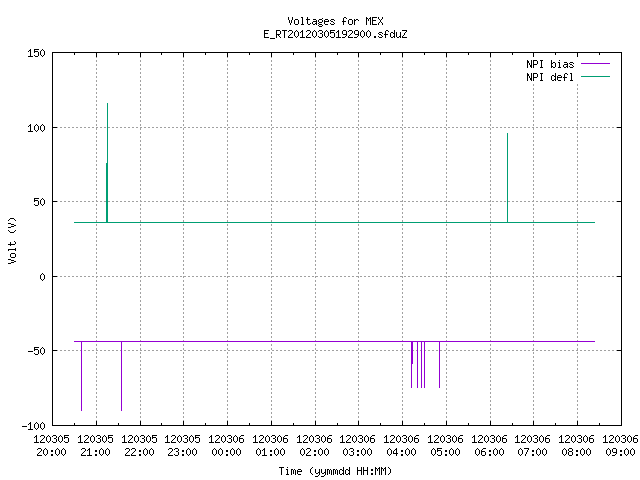Click the x-axis label 120306 09:00

[620, 446]
